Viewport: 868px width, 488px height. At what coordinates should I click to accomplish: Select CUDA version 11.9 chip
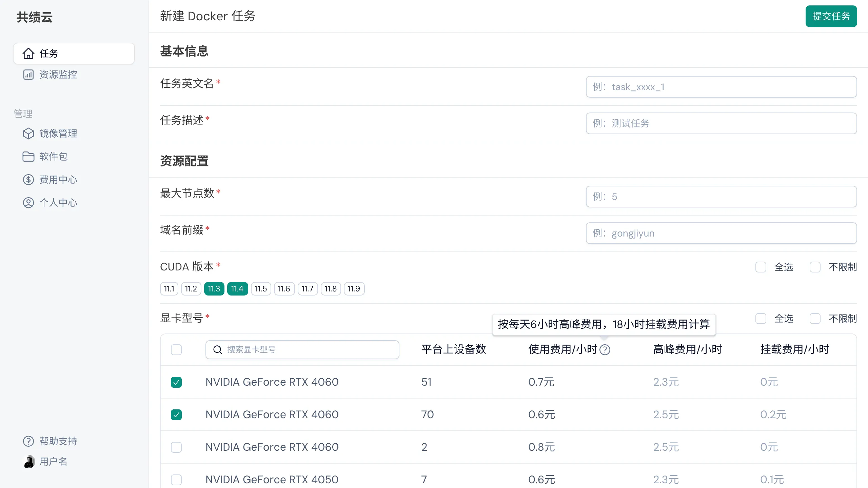pos(354,288)
